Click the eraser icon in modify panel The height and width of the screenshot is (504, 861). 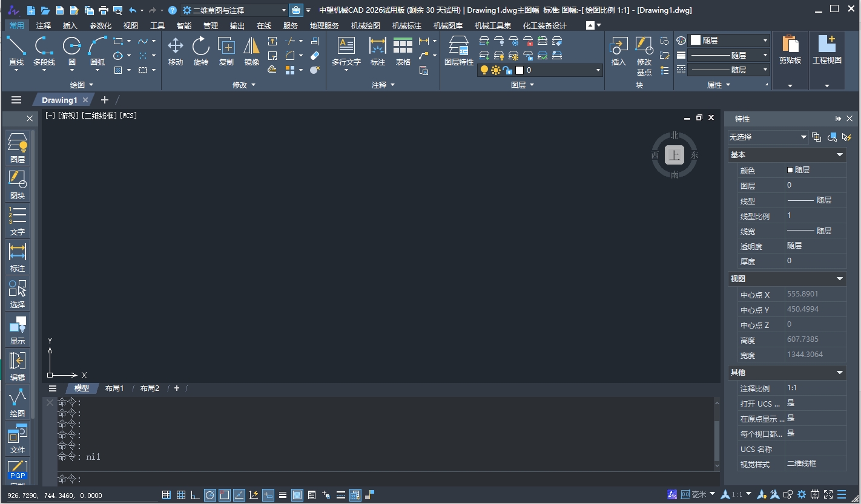(x=314, y=56)
